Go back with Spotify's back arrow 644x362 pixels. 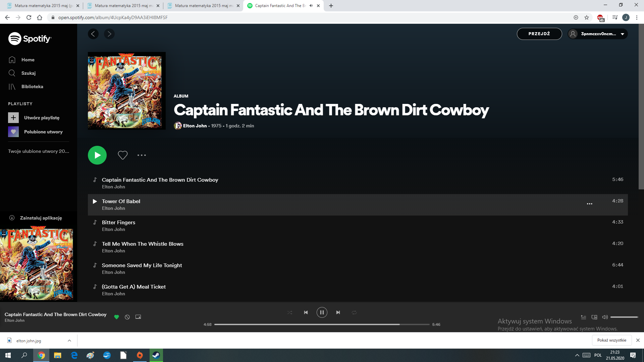[93, 34]
